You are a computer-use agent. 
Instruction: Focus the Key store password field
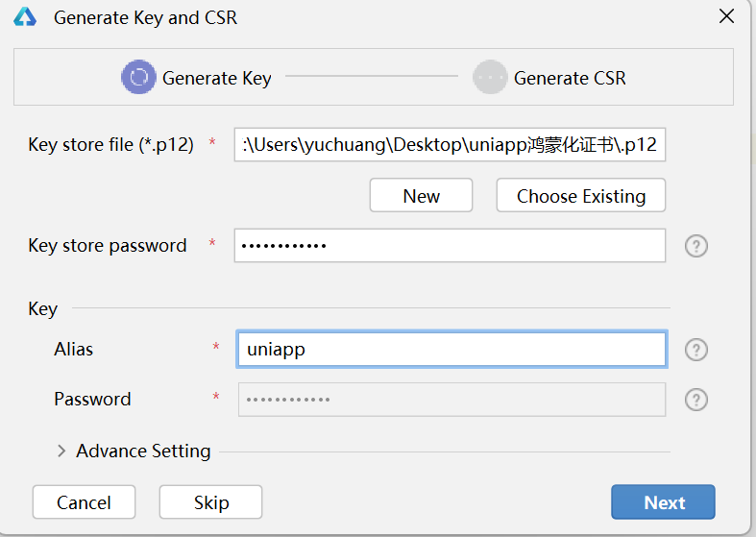[x=450, y=246]
